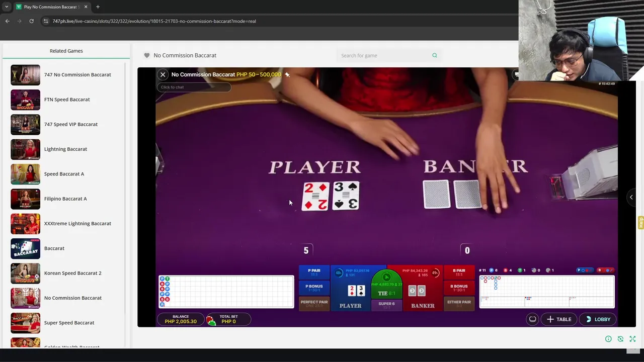Open Speed Baccarat A thumbnail
Image resolution: width=644 pixels, height=362 pixels.
point(25,174)
